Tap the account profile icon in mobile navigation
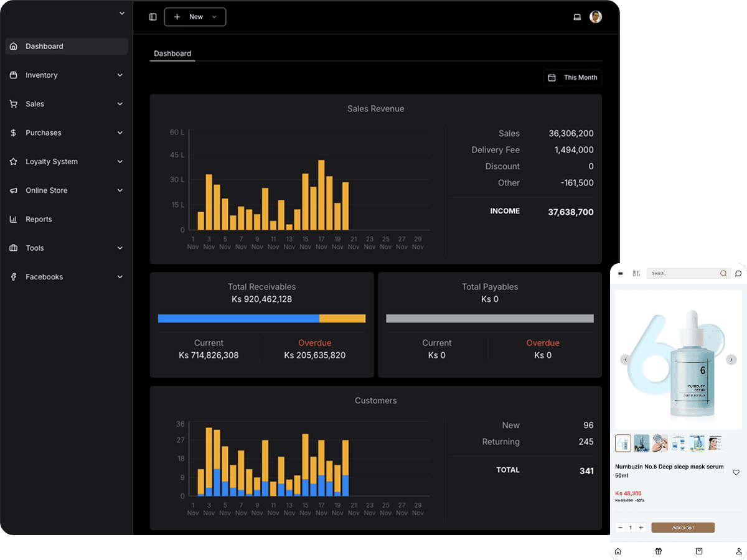 738,551
